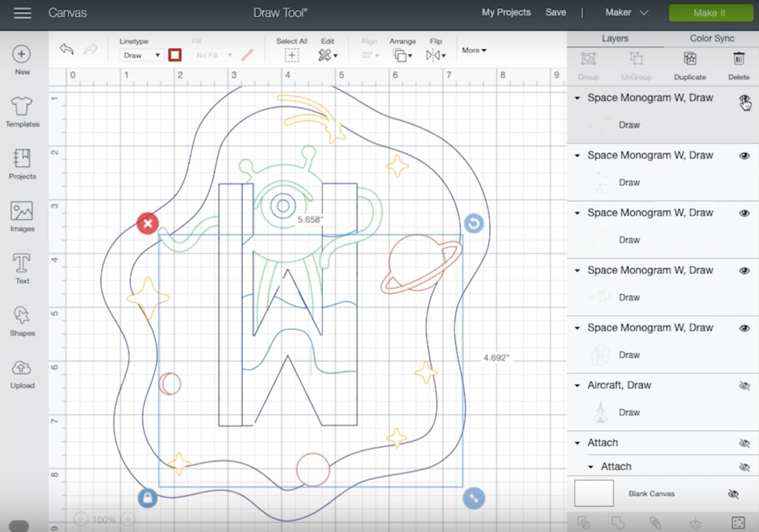Viewport: 759px width, 532px height.
Task: Show the outer Attach group layer
Action: point(744,443)
